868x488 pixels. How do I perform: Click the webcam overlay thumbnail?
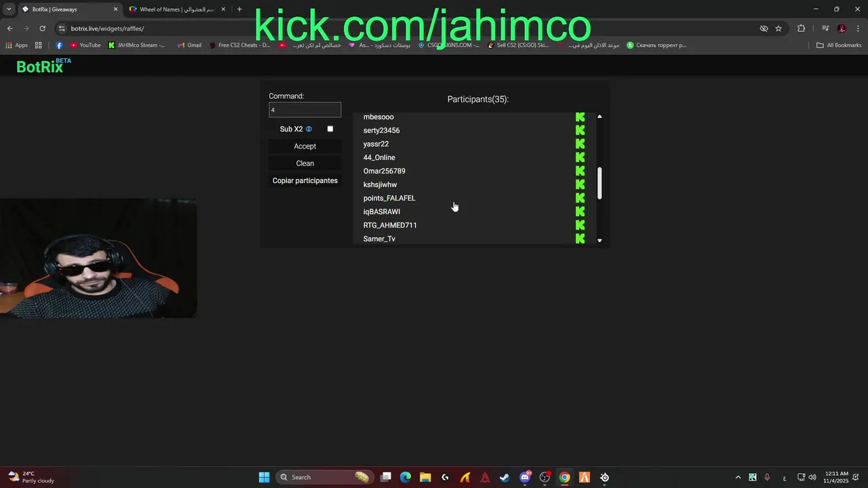click(98, 258)
